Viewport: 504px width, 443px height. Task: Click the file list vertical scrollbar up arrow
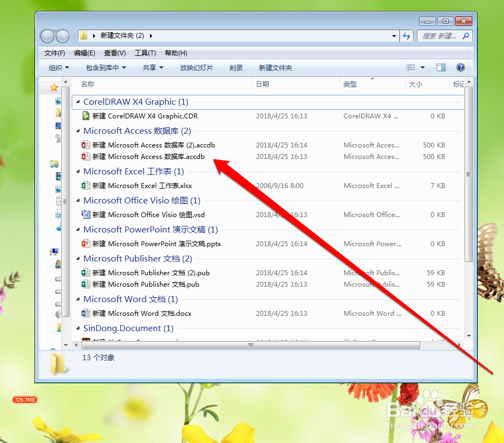coord(469,82)
